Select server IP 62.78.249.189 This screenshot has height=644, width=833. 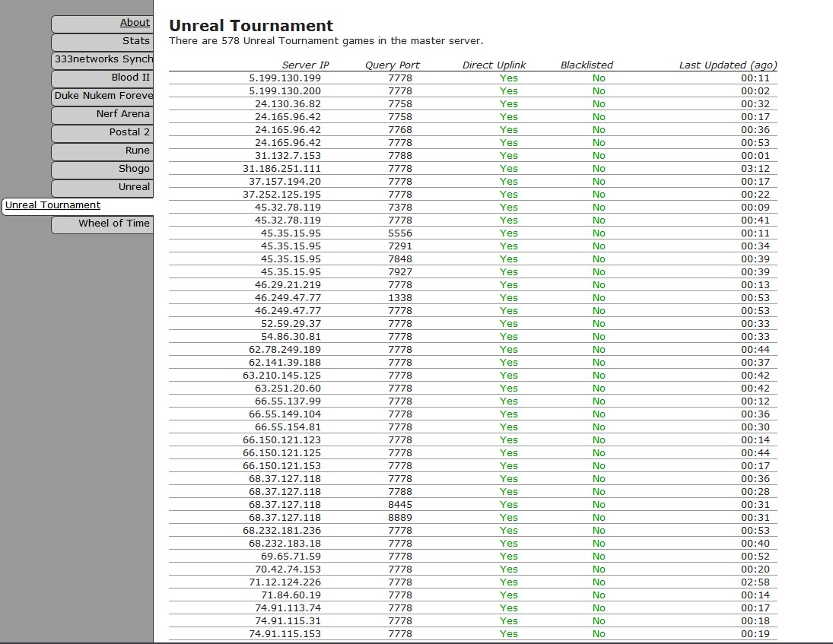point(285,349)
